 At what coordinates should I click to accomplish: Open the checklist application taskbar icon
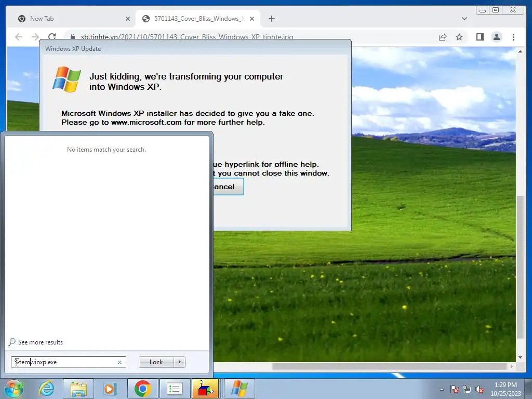click(175, 389)
